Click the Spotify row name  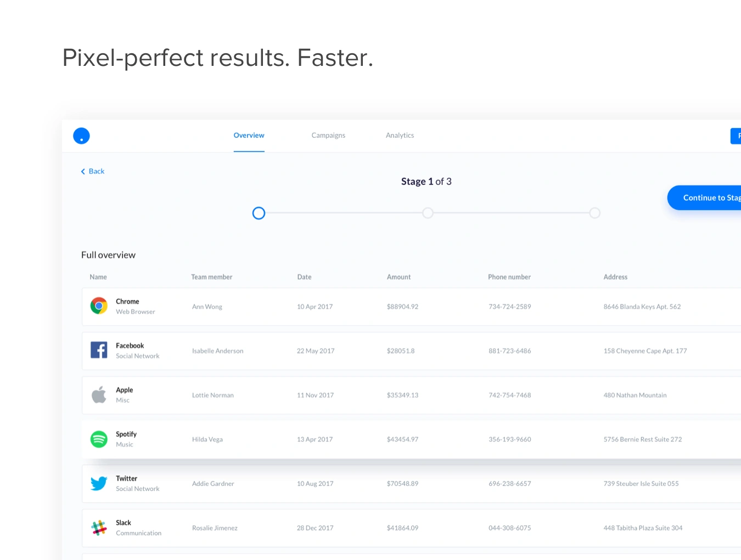[x=126, y=434]
